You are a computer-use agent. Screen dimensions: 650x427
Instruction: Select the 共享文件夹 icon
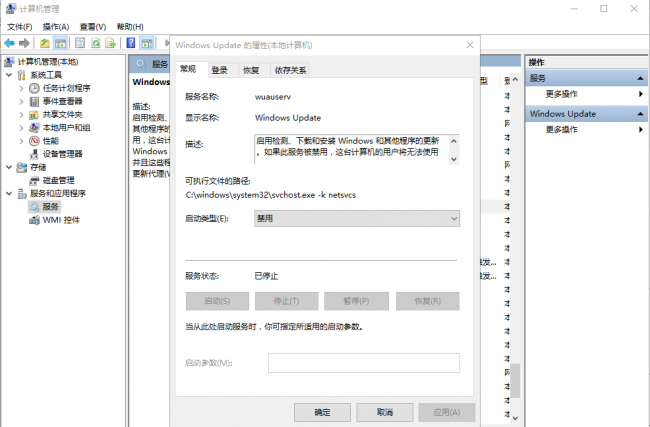(x=34, y=115)
